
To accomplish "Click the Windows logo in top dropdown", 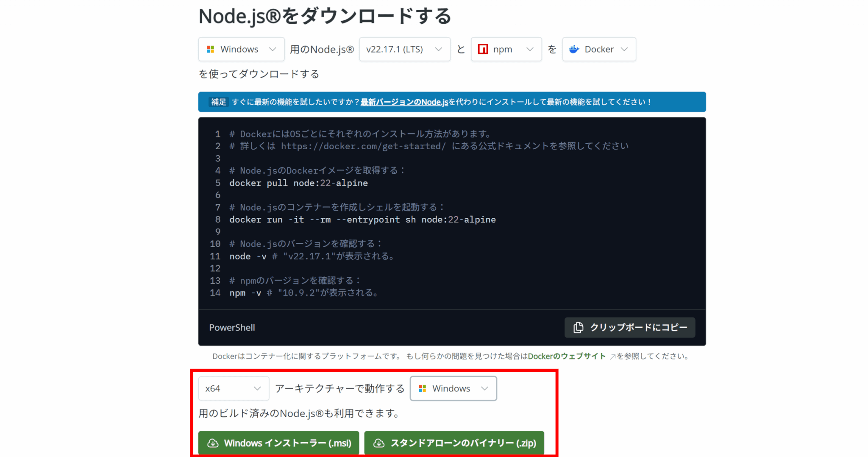I will [210, 49].
